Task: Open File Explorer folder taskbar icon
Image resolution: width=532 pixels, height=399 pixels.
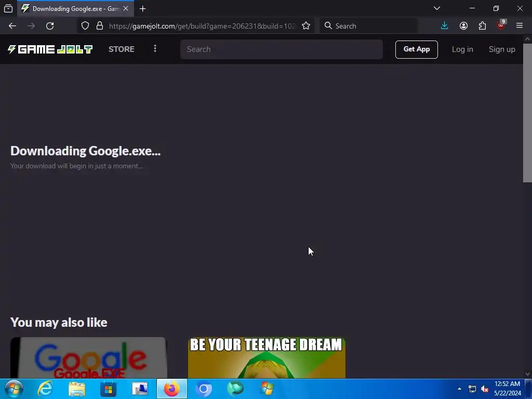Action: (77, 389)
